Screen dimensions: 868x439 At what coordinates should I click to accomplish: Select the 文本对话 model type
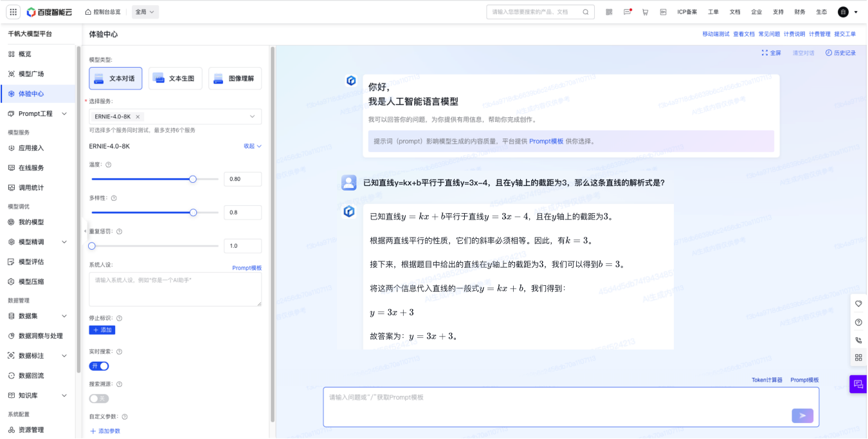tap(116, 79)
